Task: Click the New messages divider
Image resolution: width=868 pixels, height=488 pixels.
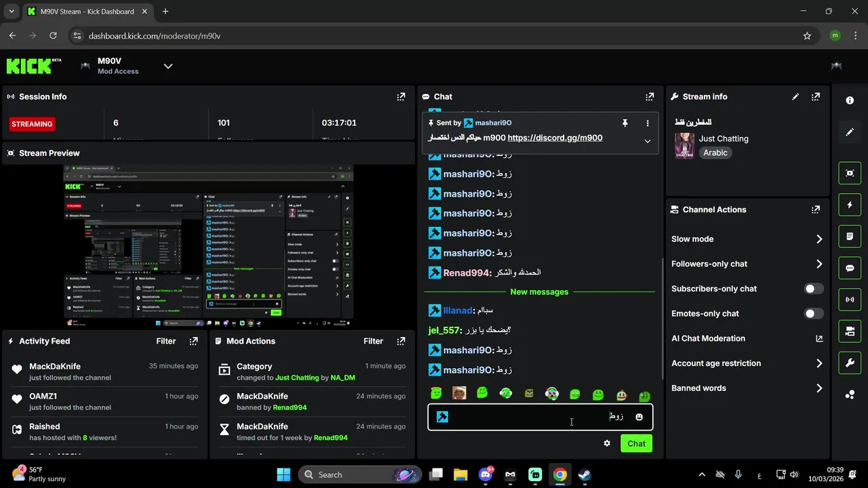Action: coord(539,292)
